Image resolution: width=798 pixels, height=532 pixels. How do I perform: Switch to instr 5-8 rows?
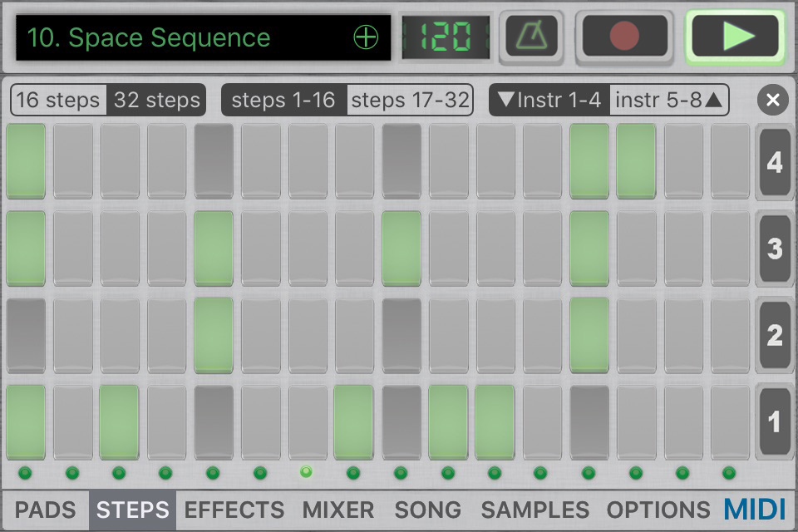[x=669, y=100]
